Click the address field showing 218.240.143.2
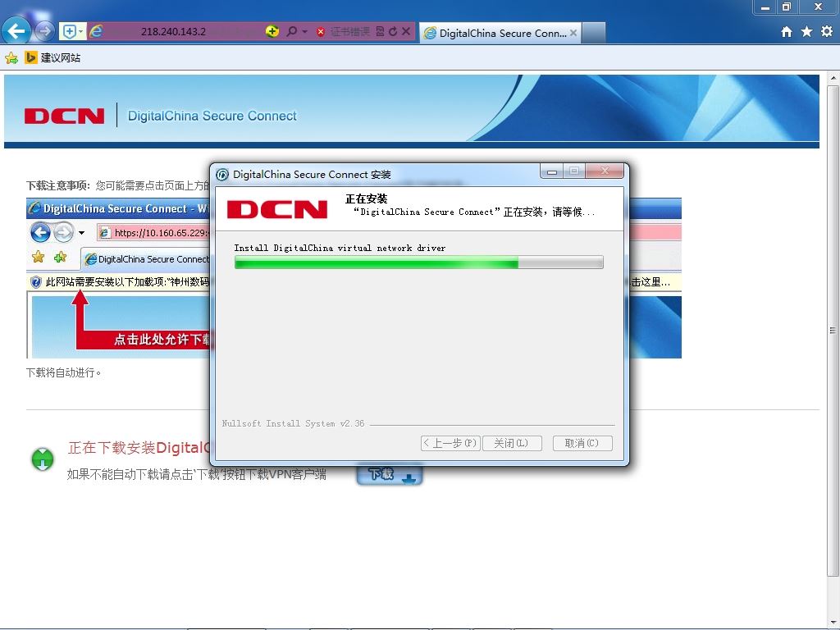 (x=174, y=32)
